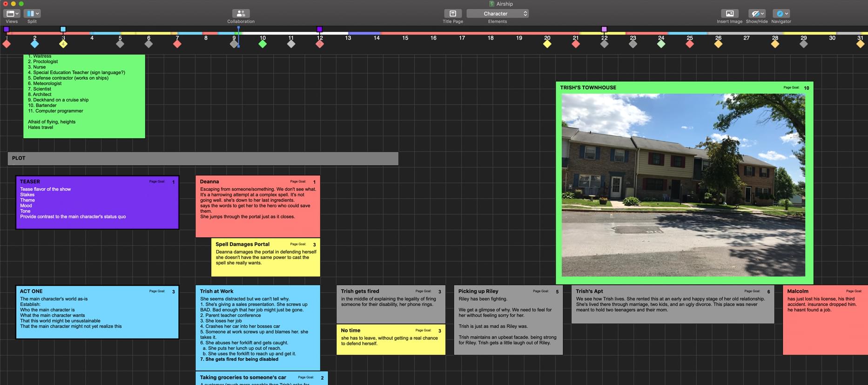Click the gray diamond marker under page 5
868x385 pixels.
click(120, 44)
